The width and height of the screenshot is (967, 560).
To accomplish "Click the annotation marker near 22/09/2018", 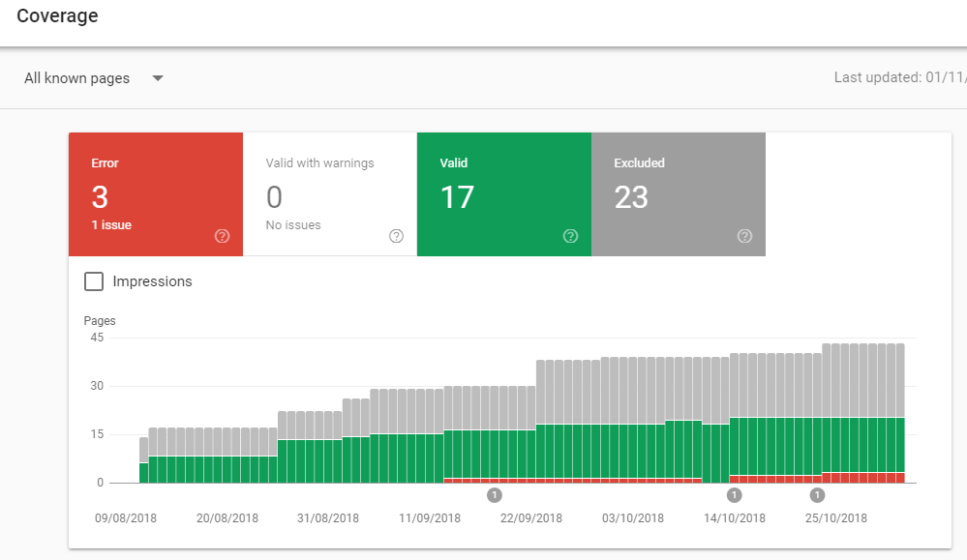I will point(494,494).
